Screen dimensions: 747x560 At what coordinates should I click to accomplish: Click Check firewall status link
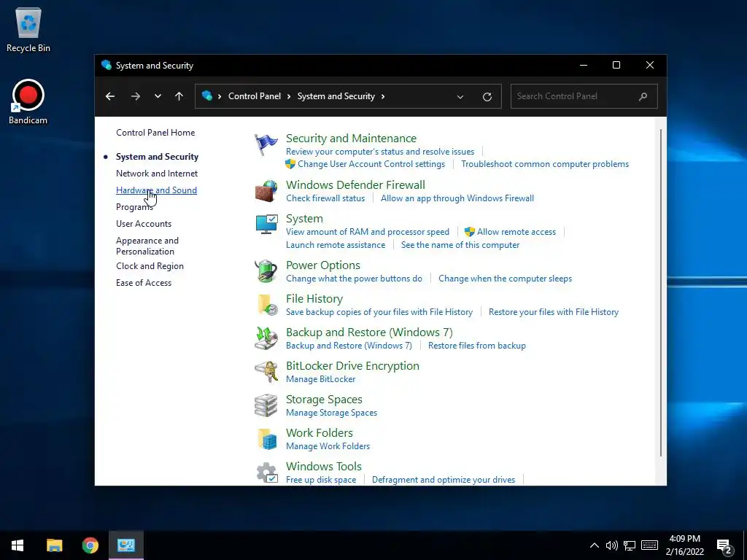(325, 198)
